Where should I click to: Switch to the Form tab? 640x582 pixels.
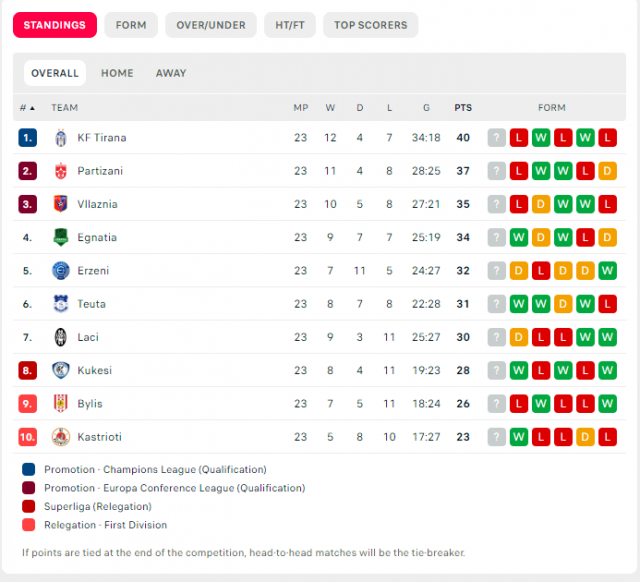(x=131, y=25)
